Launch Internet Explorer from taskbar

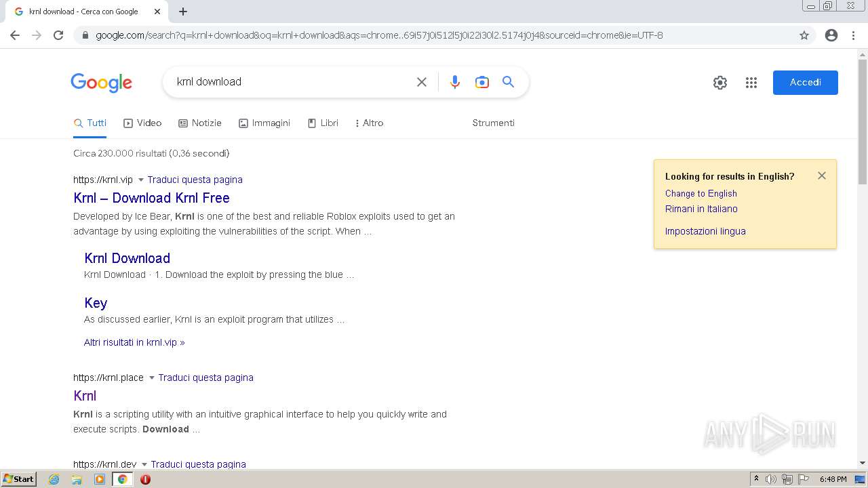54,479
